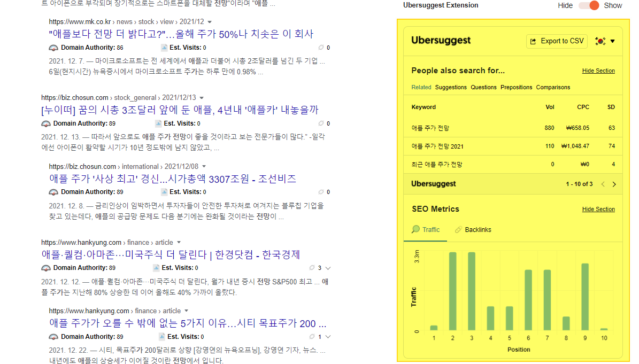Expand first hankyung finance URL dropdown arrow
This screenshot has width=639, height=364.
tap(179, 243)
